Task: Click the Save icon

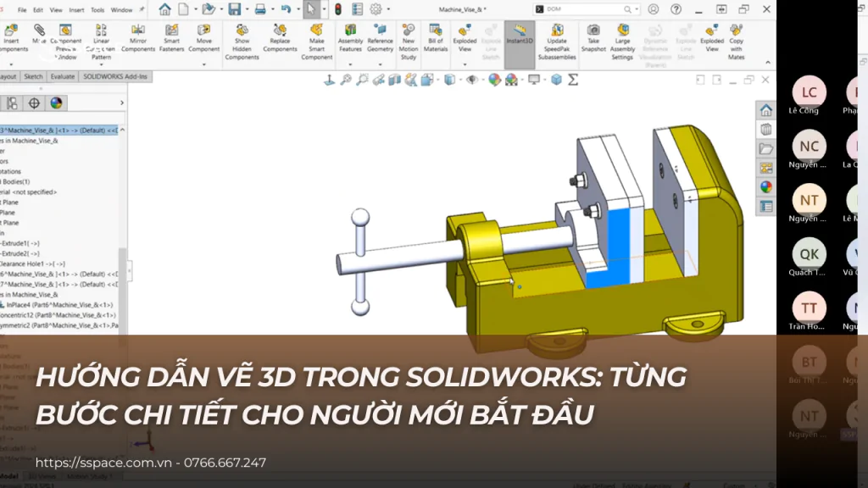Action: tap(235, 9)
